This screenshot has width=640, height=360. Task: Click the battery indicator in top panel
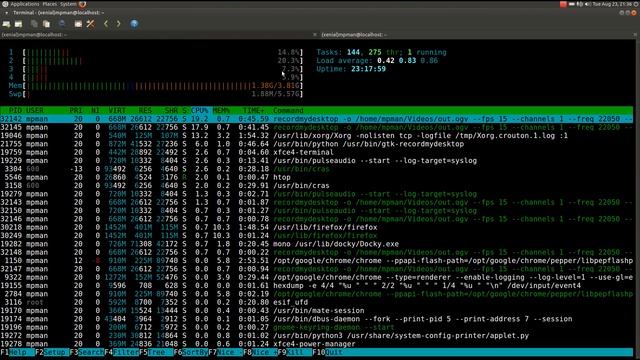pos(571,4)
